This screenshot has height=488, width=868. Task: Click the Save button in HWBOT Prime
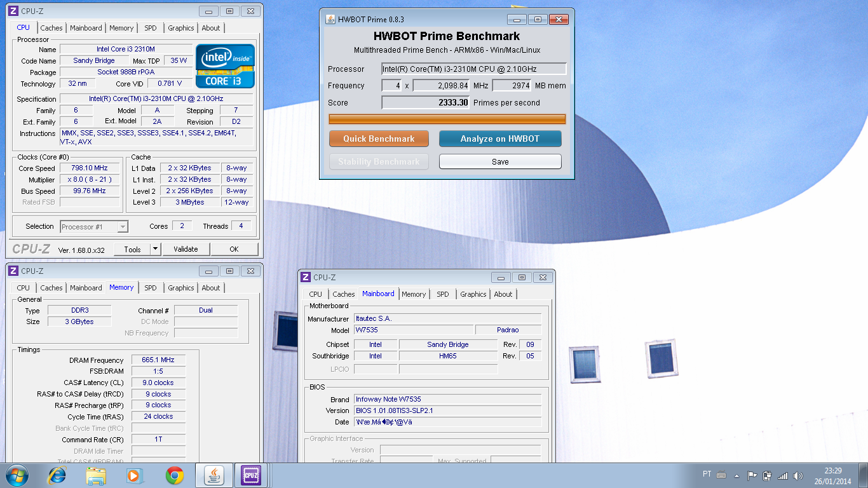pos(500,161)
